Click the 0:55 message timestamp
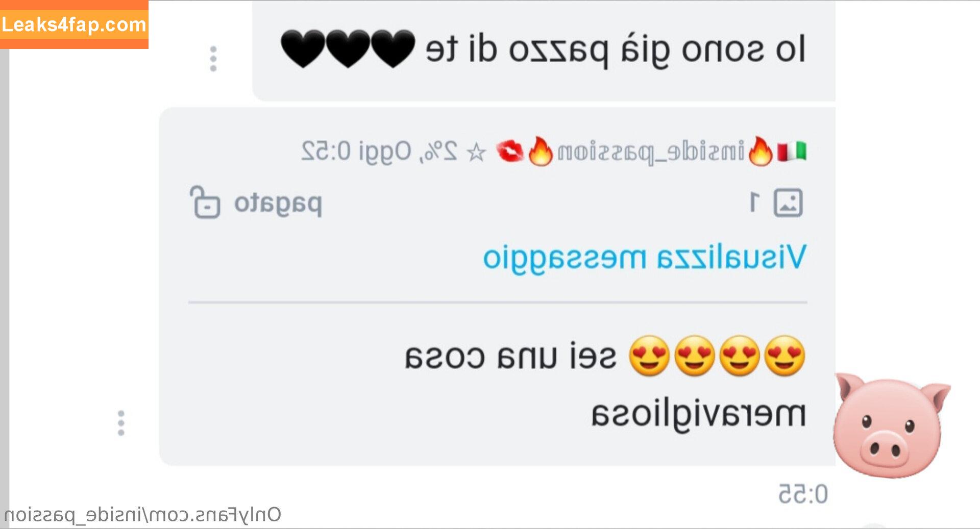 [x=803, y=494]
